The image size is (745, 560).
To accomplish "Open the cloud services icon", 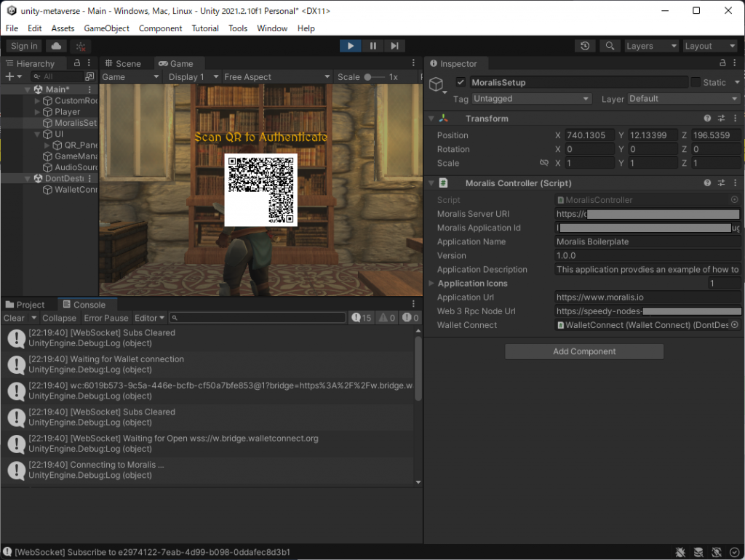I will tap(56, 46).
